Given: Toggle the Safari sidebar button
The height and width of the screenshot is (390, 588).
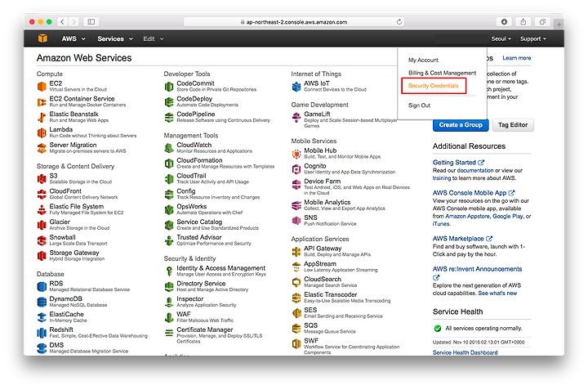Looking at the screenshot, I should pos(91,22).
